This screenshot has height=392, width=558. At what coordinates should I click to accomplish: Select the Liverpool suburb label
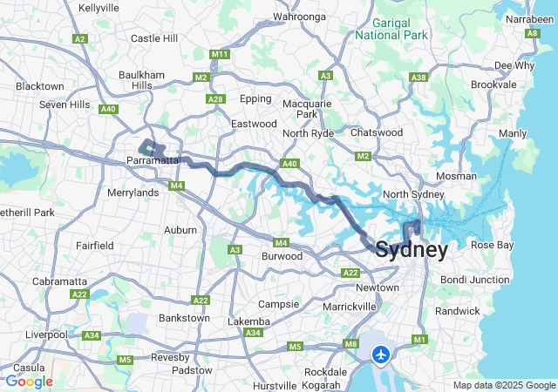[46, 335]
